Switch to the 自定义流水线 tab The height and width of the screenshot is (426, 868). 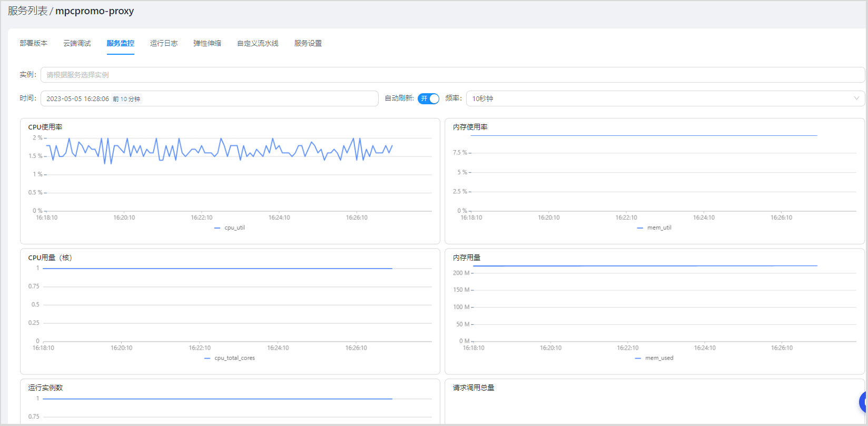coord(258,43)
